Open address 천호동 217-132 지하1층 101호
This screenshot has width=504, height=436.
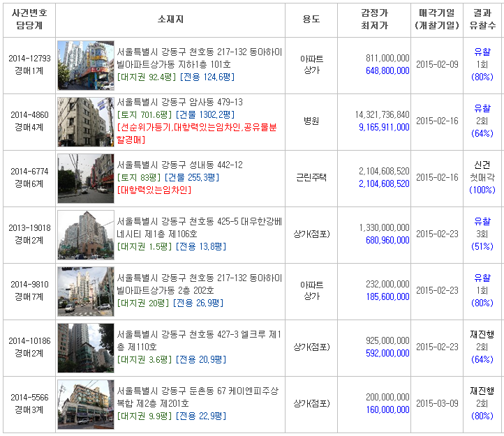tap(199, 58)
